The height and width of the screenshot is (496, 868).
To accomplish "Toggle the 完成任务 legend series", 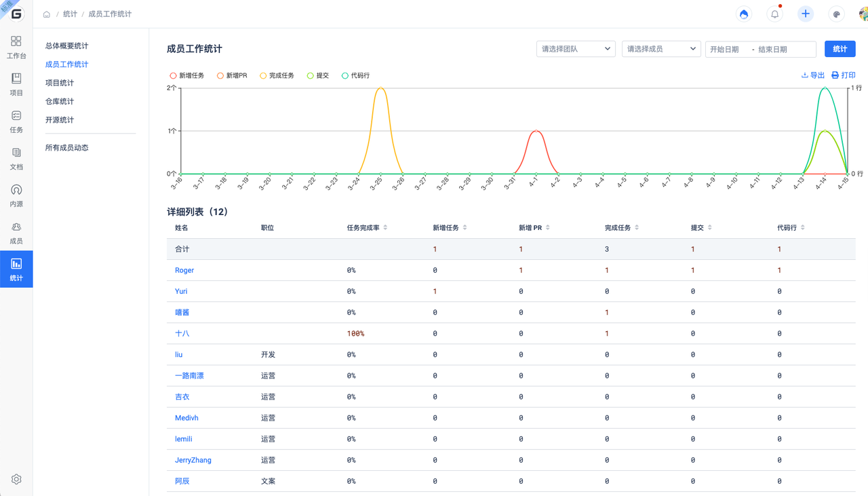I will [x=277, y=75].
